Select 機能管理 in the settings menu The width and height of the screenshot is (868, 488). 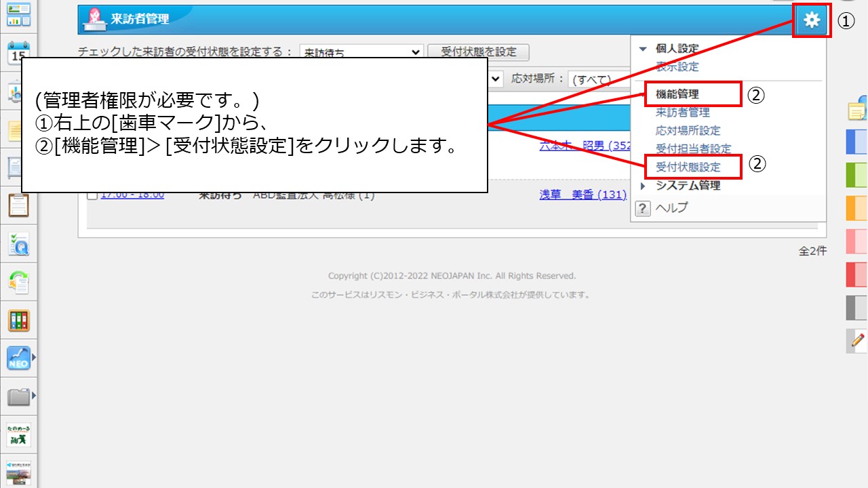677,94
